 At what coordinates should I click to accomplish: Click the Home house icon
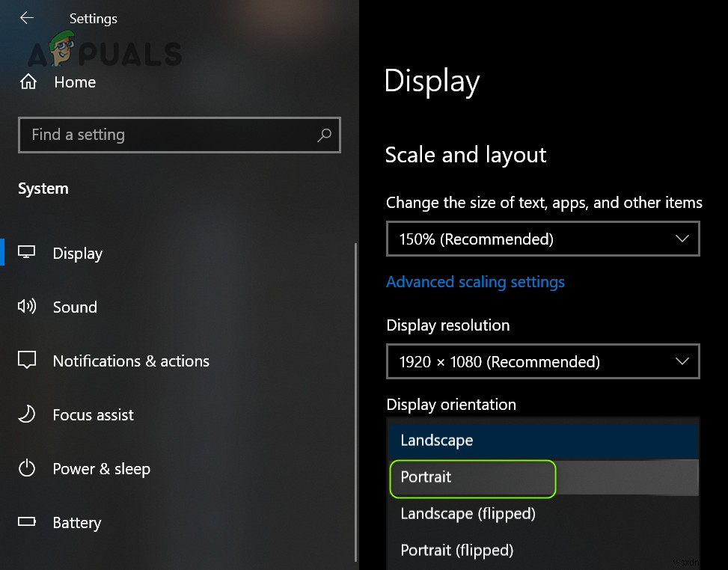[x=28, y=82]
